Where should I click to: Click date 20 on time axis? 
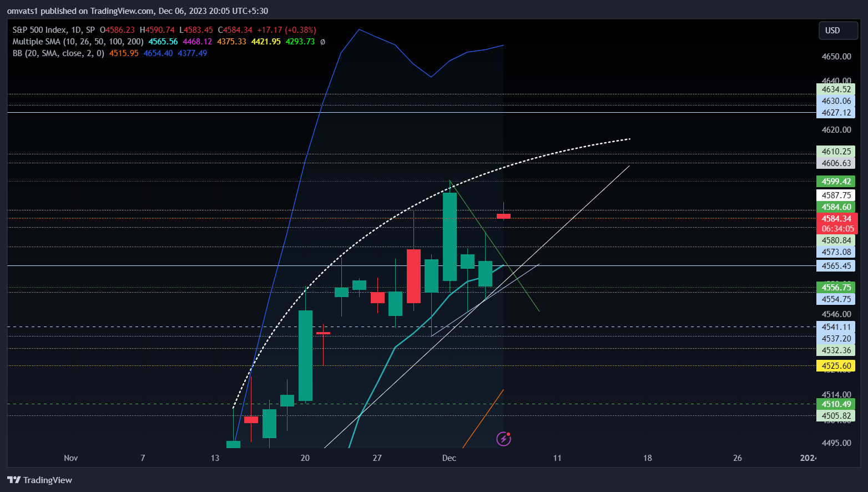coord(305,458)
